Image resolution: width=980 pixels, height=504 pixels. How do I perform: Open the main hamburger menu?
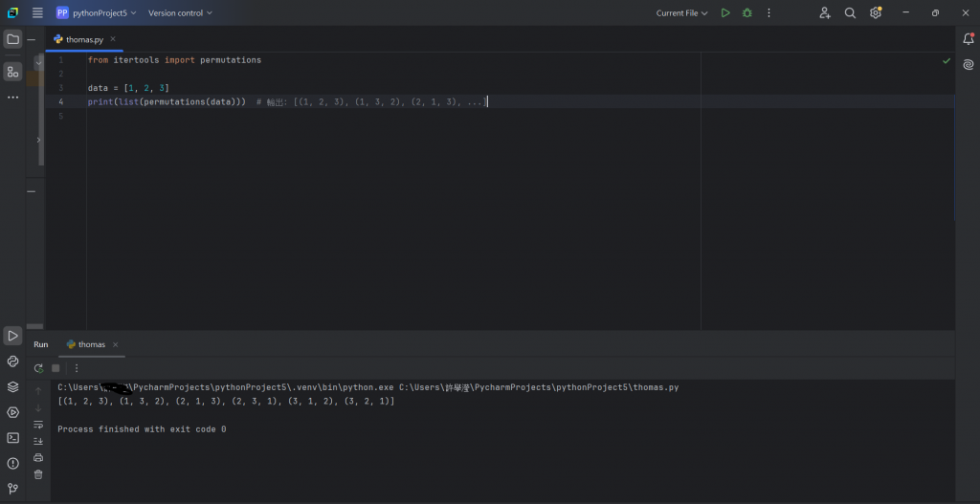tap(37, 12)
